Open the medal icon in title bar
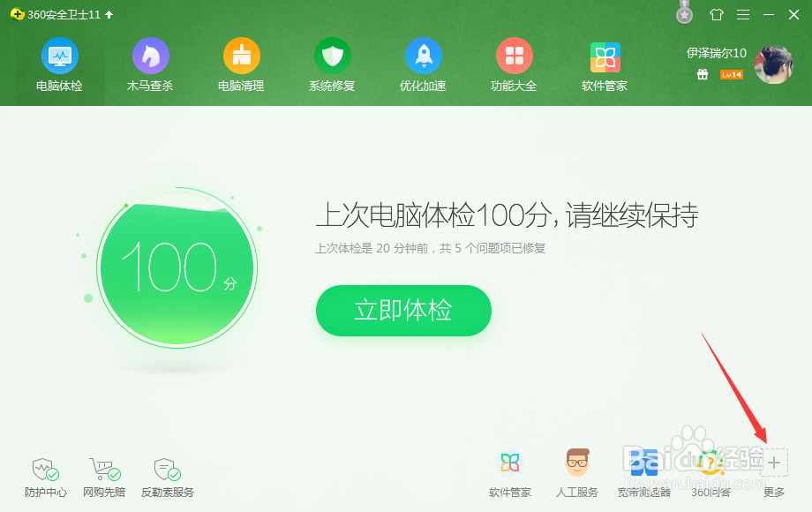 click(684, 12)
